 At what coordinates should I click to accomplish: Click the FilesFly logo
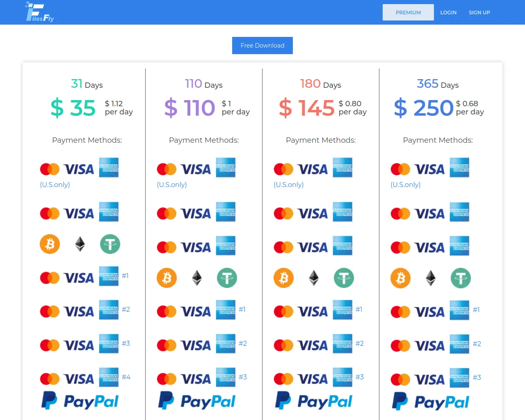40,12
